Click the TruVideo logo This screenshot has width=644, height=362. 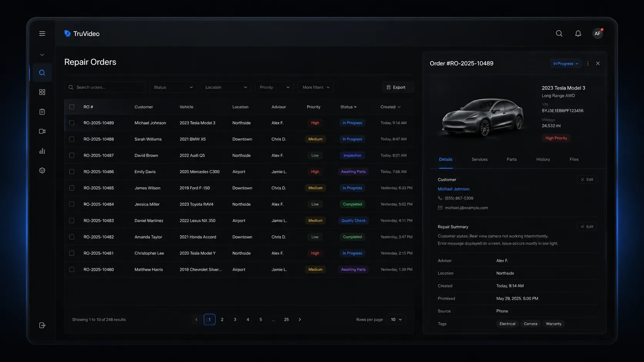tap(82, 33)
